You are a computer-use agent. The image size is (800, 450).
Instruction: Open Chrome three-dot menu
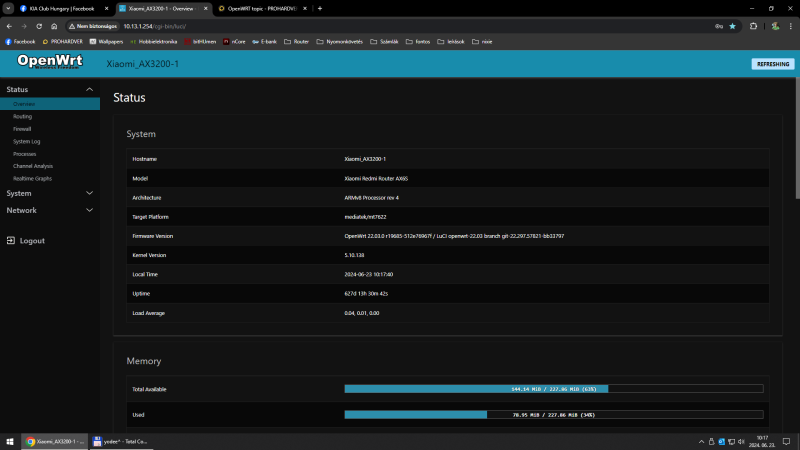790,26
